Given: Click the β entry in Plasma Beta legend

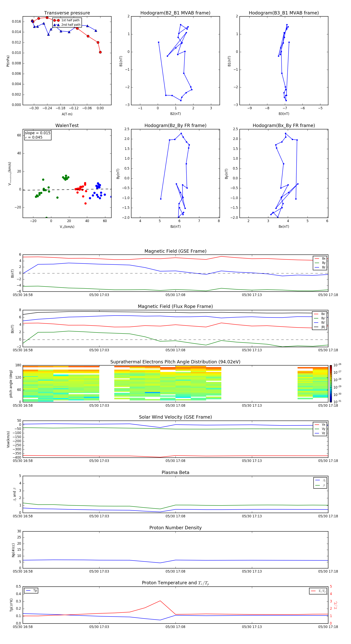Looking at the screenshot, I should click(320, 486).
